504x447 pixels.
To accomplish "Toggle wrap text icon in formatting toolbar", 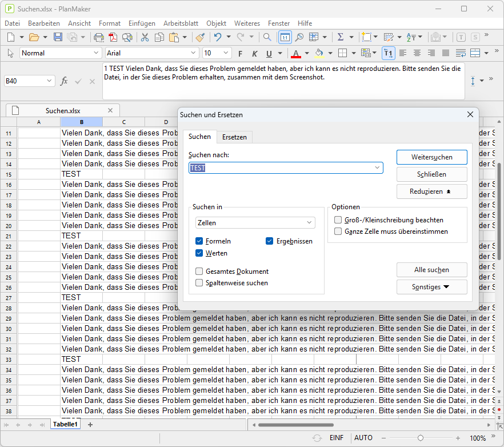I will pos(461,53).
